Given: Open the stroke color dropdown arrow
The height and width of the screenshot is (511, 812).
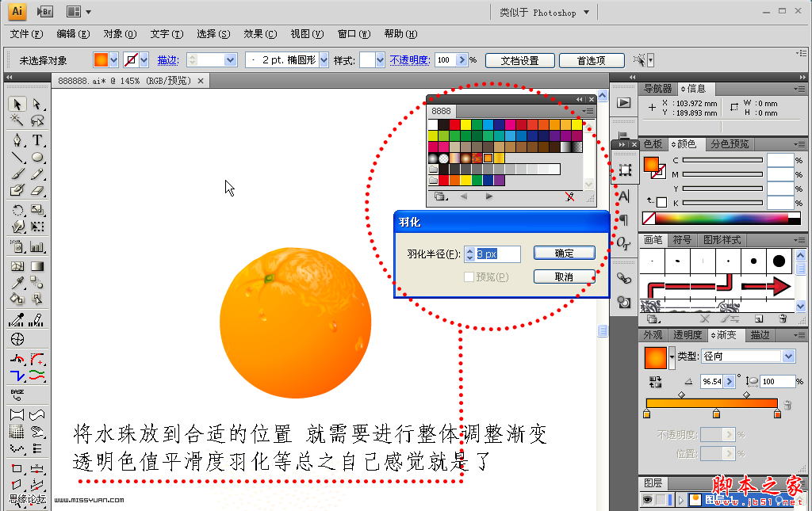Looking at the screenshot, I should tap(144, 60).
